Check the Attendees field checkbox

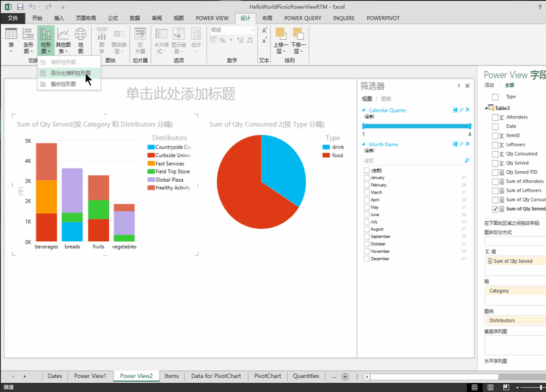[x=495, y=117]
